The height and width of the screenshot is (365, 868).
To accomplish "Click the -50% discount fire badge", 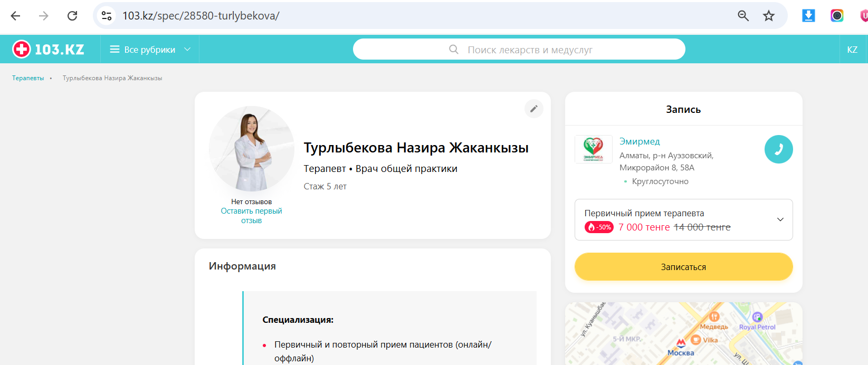I will tap(599, 227).
